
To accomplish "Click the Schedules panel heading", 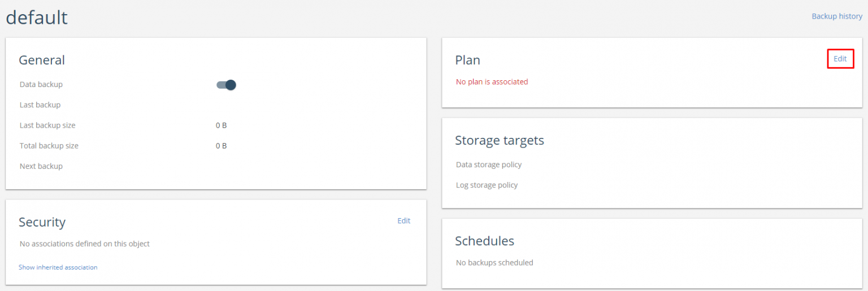I will 484,241.
